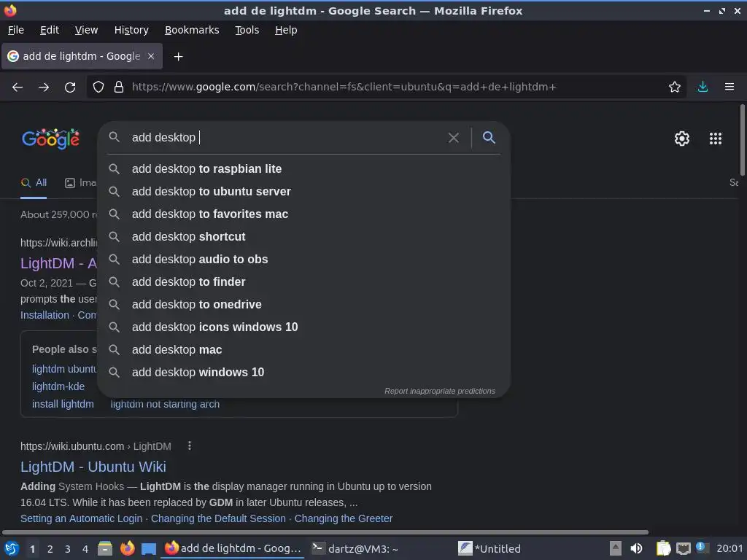Switch to workspace 2 in taskbar
The image size is (747, 560).
[50, 549]
